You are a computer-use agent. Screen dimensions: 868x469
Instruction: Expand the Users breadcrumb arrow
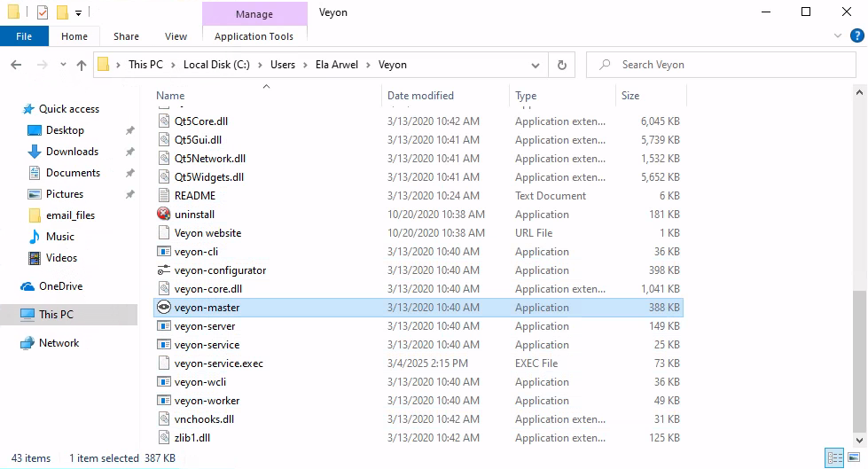305,65
